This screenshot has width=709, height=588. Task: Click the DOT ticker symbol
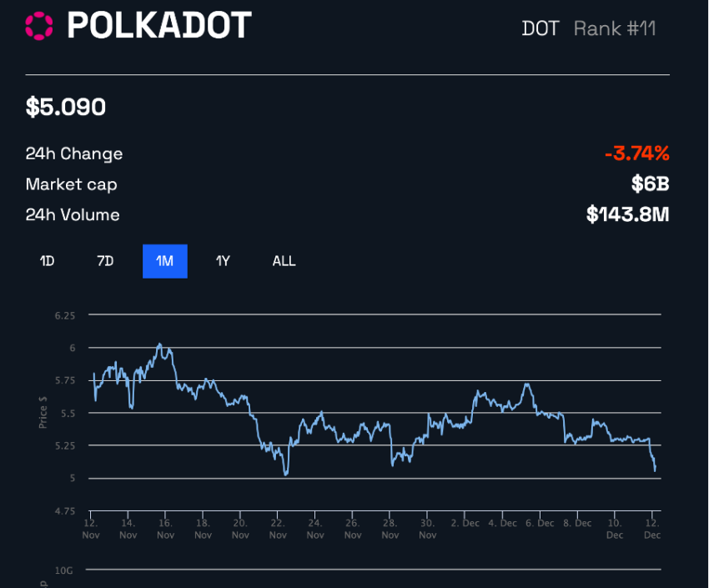541,28
